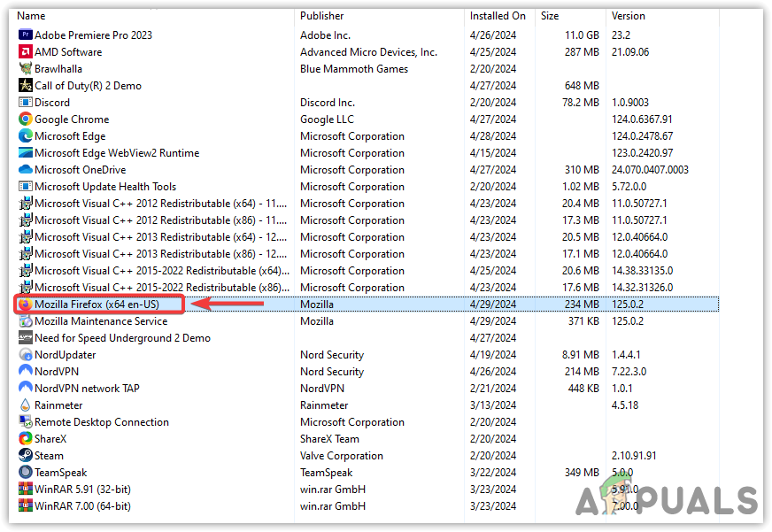Click the NordVPN network TAP icon
This screenshot has height=532, width=772.
(x=26, y=388)
